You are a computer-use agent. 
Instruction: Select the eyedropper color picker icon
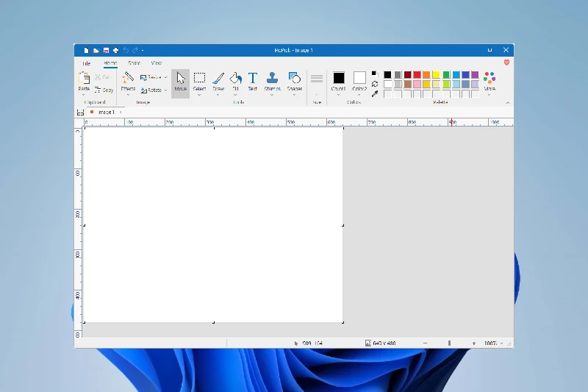click(x=375, y=94)
